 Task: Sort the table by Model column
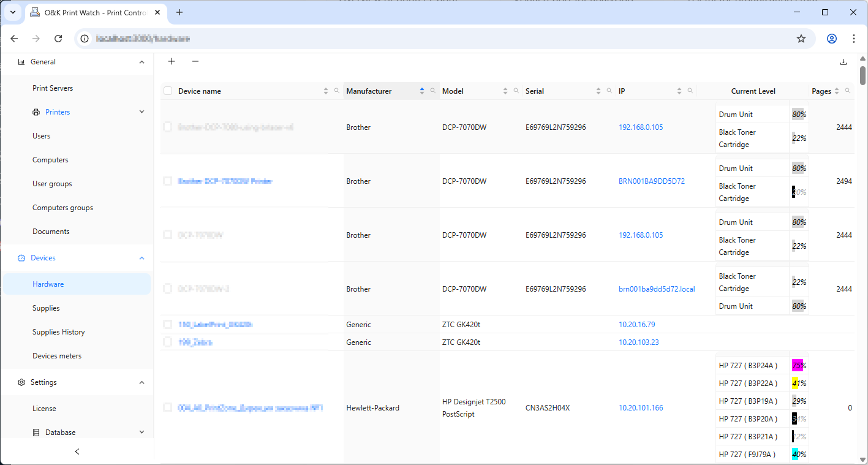click(x=505, y=91)
